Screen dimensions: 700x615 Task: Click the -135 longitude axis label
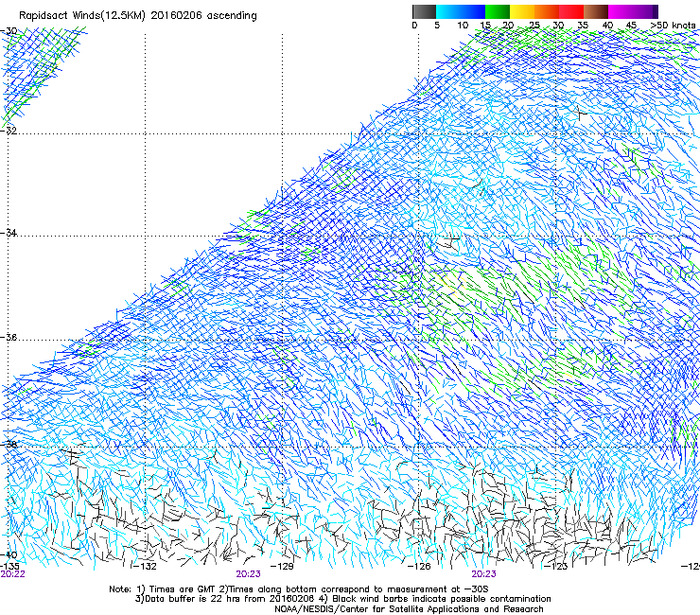pos(9,567)
